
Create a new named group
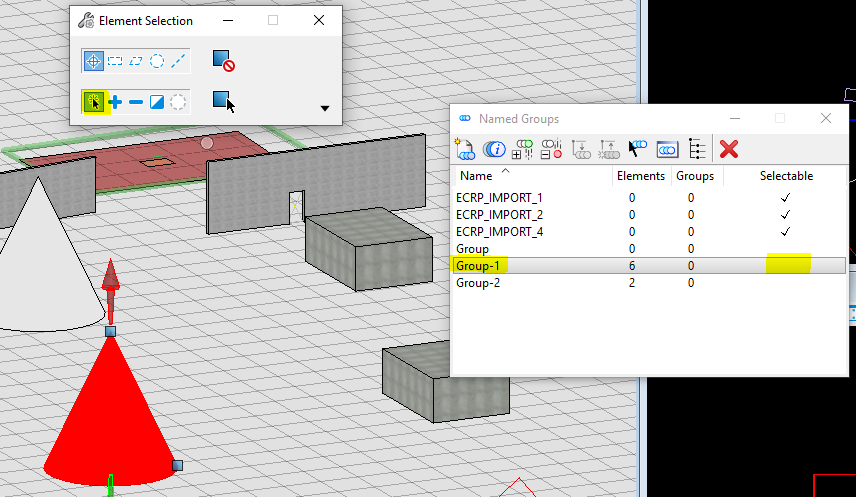465,149
